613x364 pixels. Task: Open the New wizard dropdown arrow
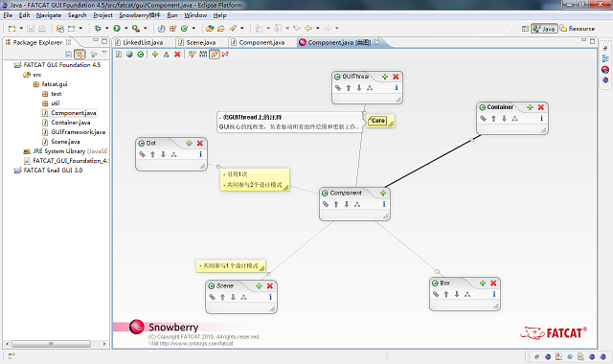click(21, 28)
